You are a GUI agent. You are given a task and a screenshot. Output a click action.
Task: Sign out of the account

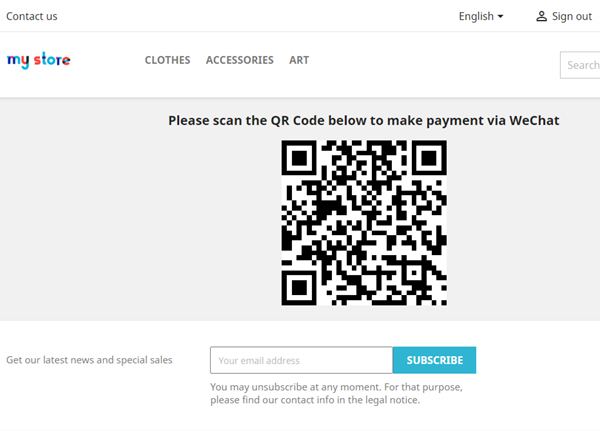[571, 16]
